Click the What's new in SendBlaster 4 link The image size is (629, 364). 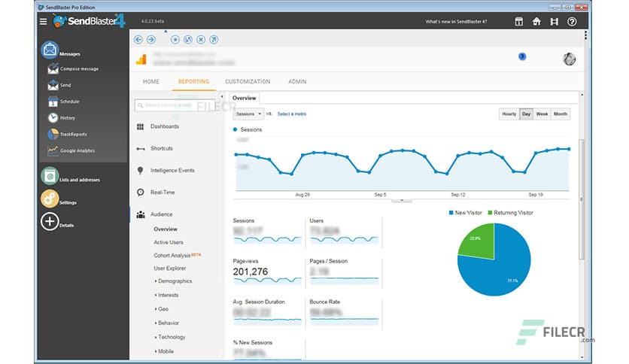click(x=456, y=22)
